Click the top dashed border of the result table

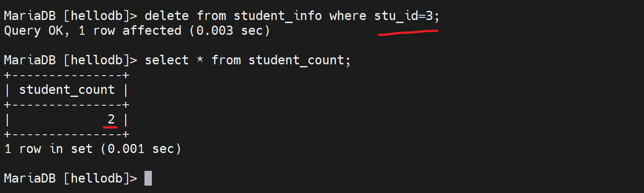click(67, 76)
